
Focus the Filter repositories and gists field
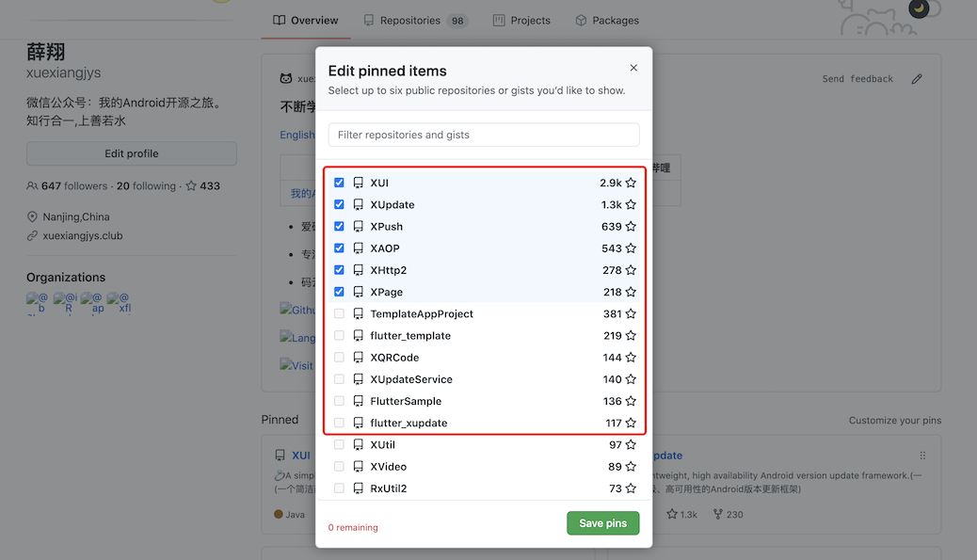pos(484,135)
